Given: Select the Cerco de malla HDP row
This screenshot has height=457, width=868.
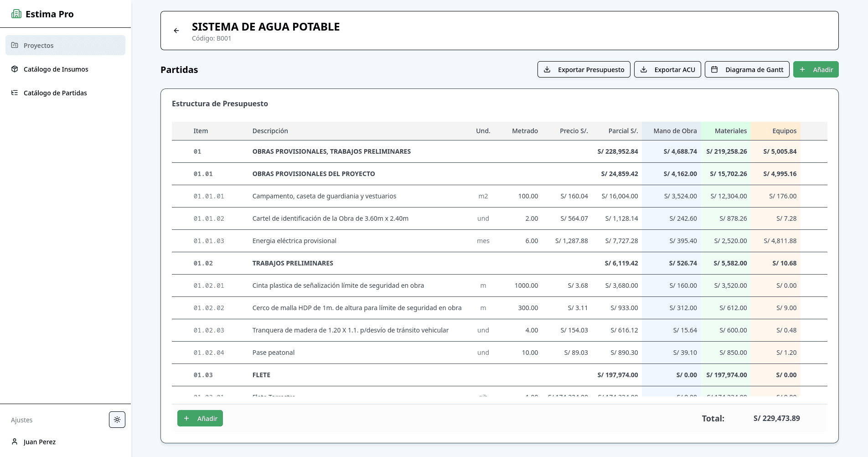Looking at the screenshot, I should (499, 308).
